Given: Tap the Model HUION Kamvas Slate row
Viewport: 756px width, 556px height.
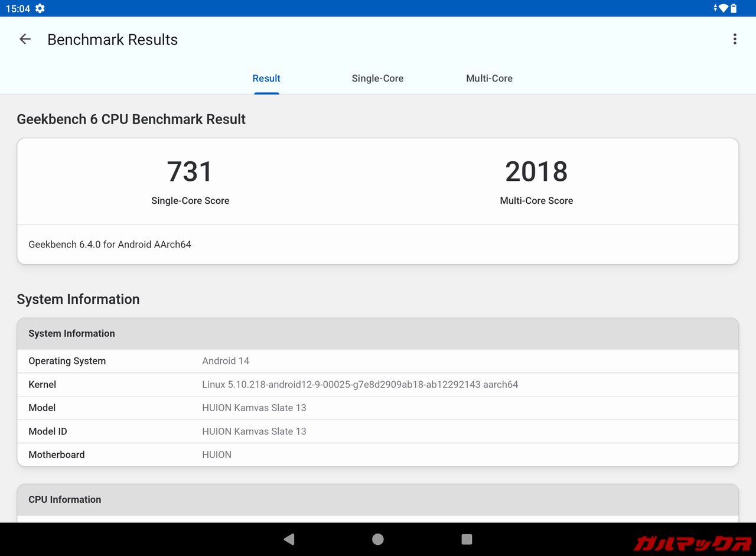Looking at the screenshot, I should (x=377, y=408).
